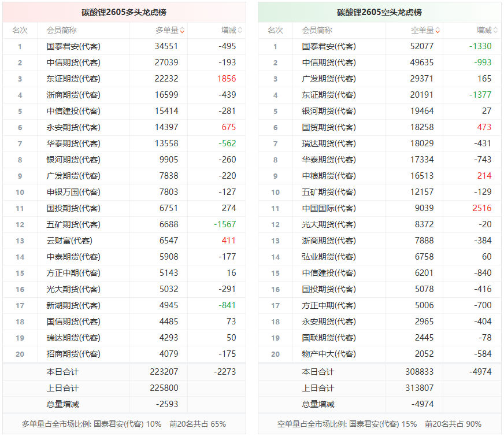Sort short table by 增减 sort arrows
The height and width of the screenshot is (436, 504).
pos(495,31)
